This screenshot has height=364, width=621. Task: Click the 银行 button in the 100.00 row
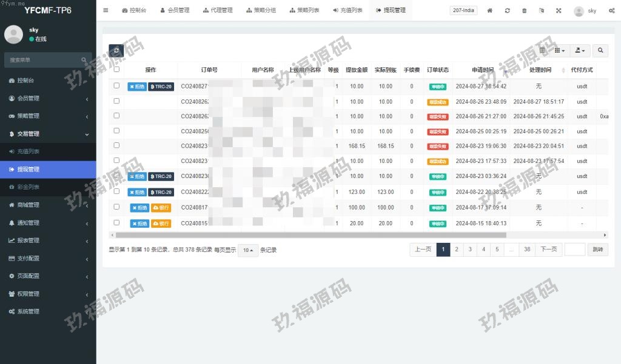pyautogui.click(x=161, y=208)
